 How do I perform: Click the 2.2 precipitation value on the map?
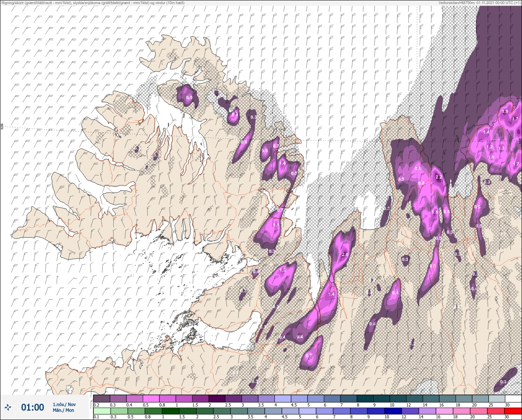click(x=439, y=177)
